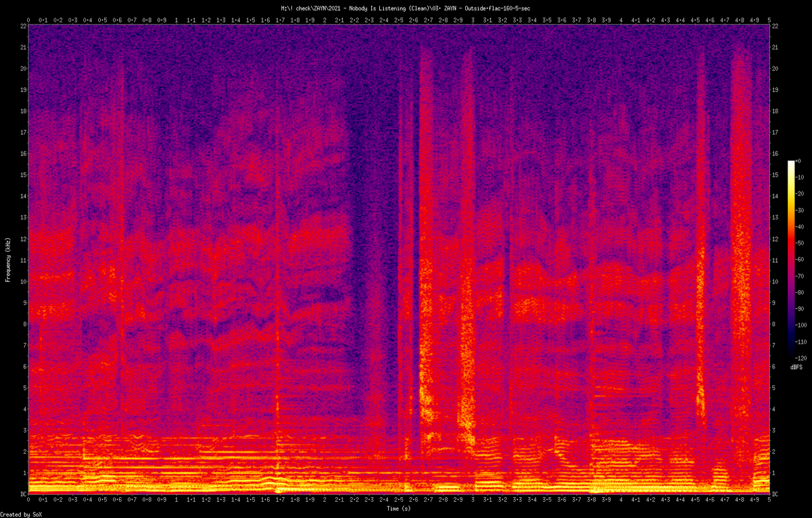This screenshot has height=518, width=812.
Task: Click the "0.6" tick on the top time axis
Action: [117, 20]
